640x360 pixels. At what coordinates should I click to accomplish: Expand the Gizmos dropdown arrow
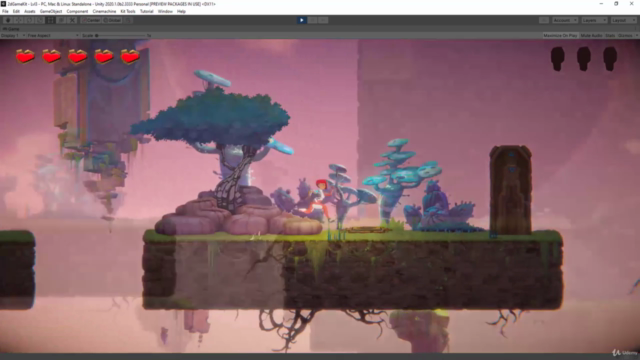pyautogui.click(x=636, y=36)
